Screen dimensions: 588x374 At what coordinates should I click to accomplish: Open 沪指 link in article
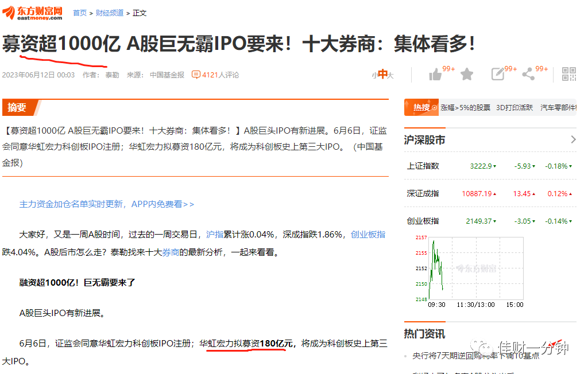[x=215, y=235]
